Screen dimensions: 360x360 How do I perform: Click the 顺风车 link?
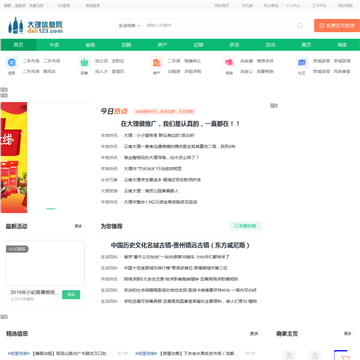pyautogui.click(x=50, y=71)
